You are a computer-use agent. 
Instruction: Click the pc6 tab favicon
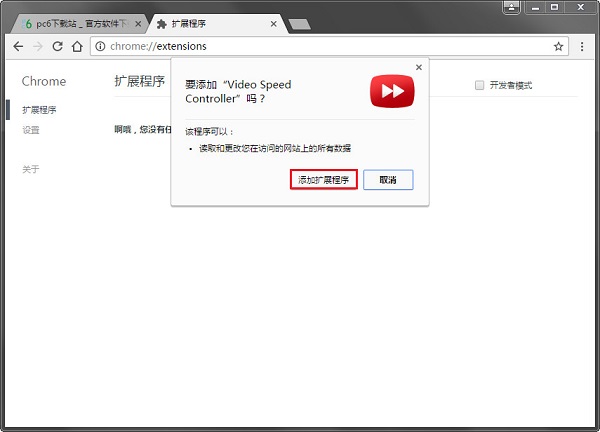coord(27,24)
